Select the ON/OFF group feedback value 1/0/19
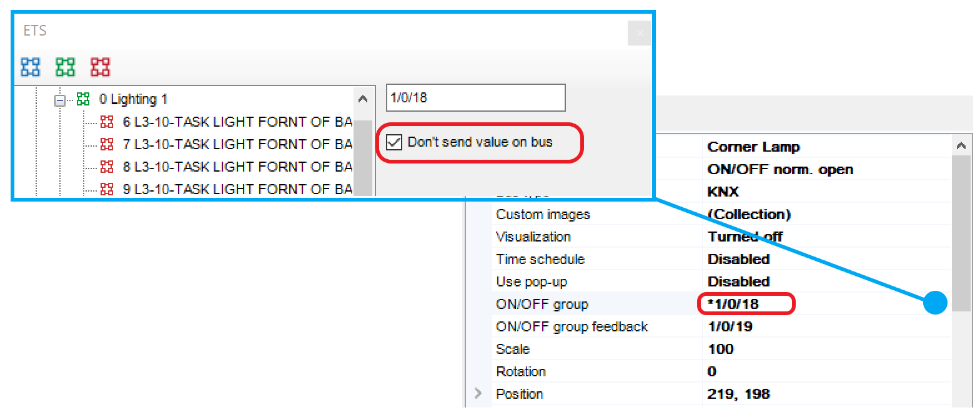This screenshot has width=980, height=410. click(730, 326)
